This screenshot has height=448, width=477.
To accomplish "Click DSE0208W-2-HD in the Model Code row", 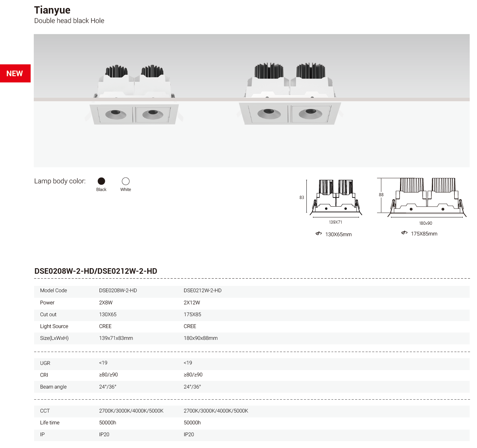I will pos(118,290).
